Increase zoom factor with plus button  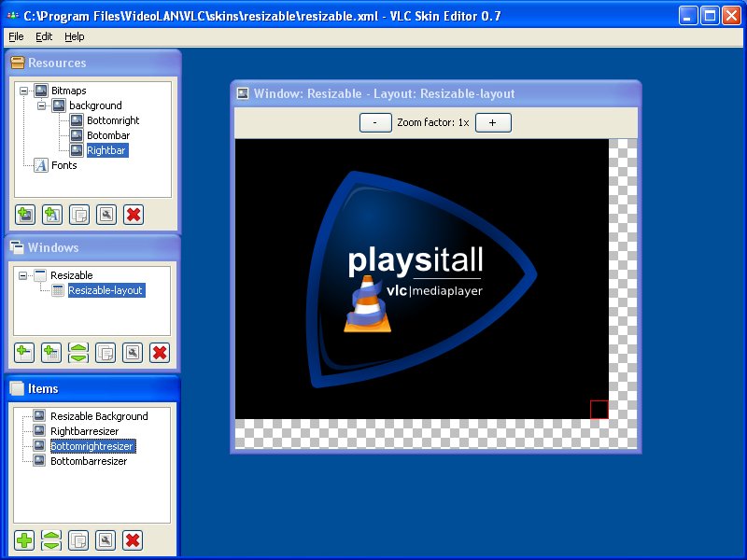coord(493,123)
